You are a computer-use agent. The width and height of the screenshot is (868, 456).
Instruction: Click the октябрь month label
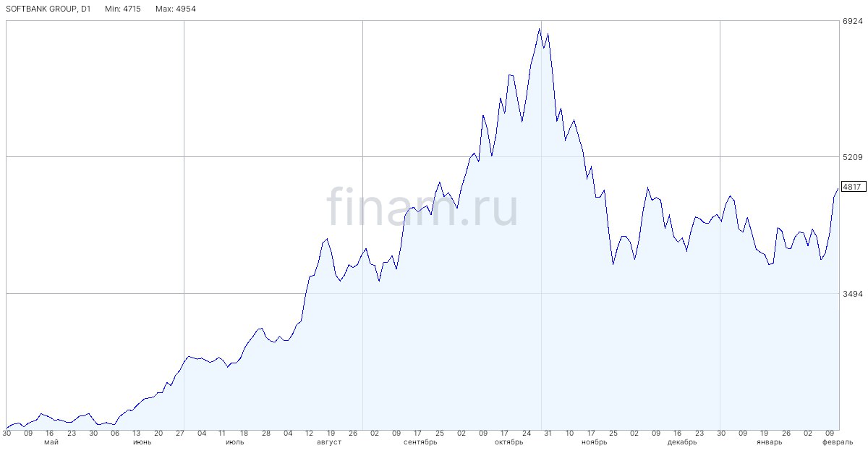pos(509,442)
